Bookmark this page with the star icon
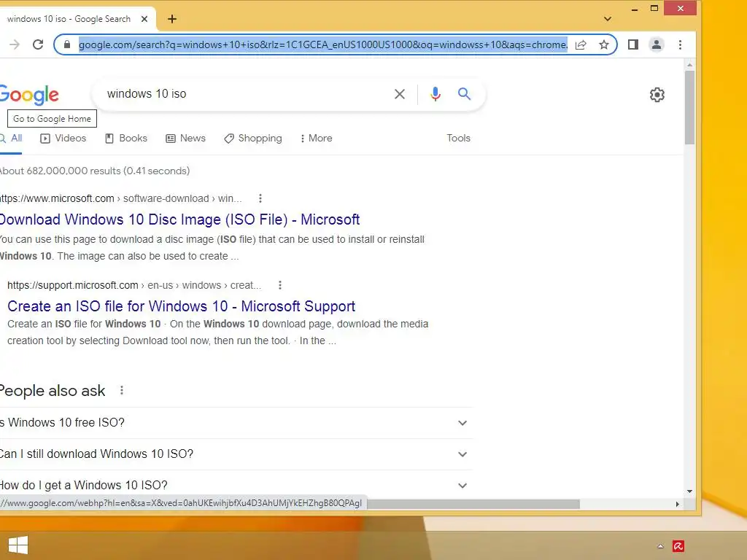This screenshot has height=560, width=747. tap(603, 44)
